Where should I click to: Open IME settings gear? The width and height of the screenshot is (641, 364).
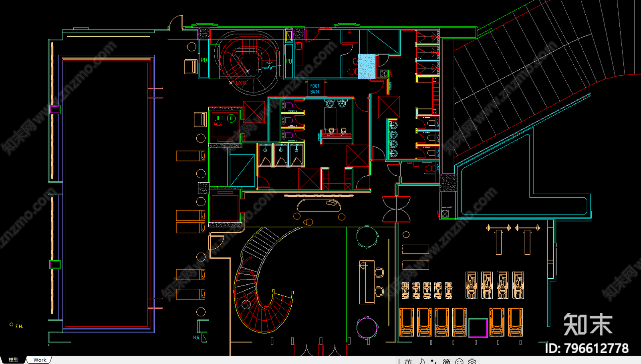click(472, 361)
